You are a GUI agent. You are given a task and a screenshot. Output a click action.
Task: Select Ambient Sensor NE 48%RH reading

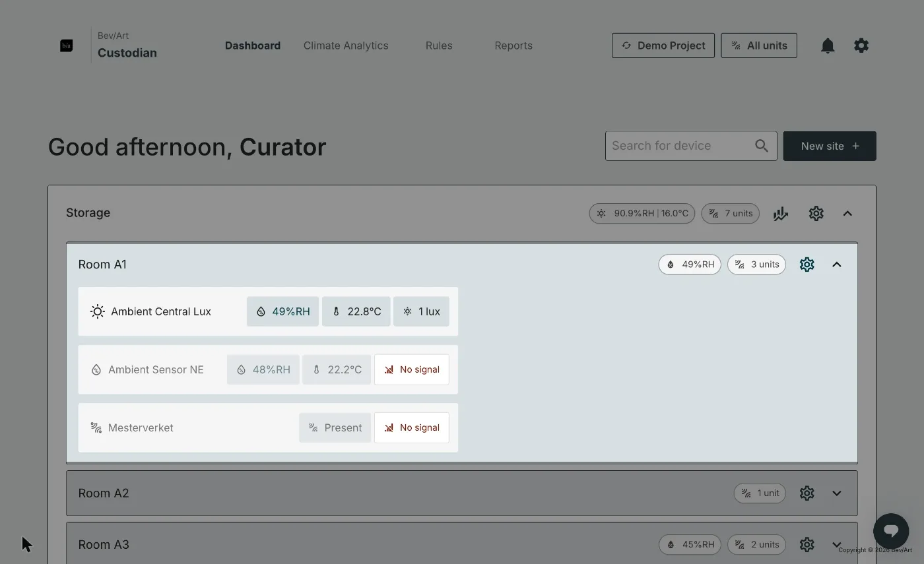click(x=263, y=369)
